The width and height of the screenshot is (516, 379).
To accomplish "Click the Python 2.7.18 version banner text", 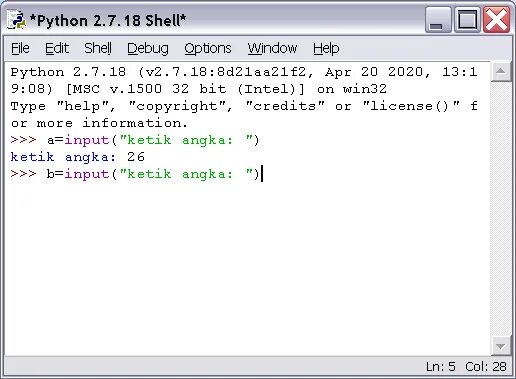I will point(244,72).
